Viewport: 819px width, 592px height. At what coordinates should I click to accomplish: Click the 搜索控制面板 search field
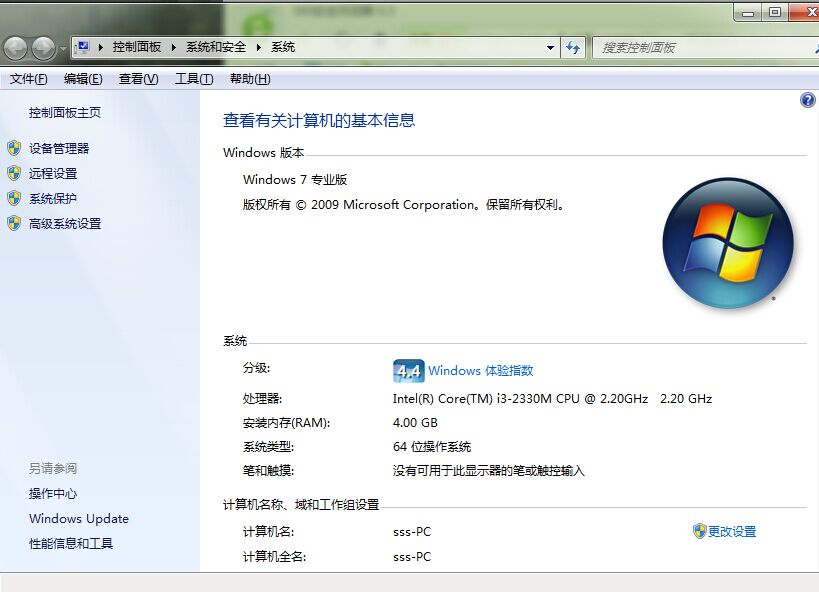(x=706, y=48)
